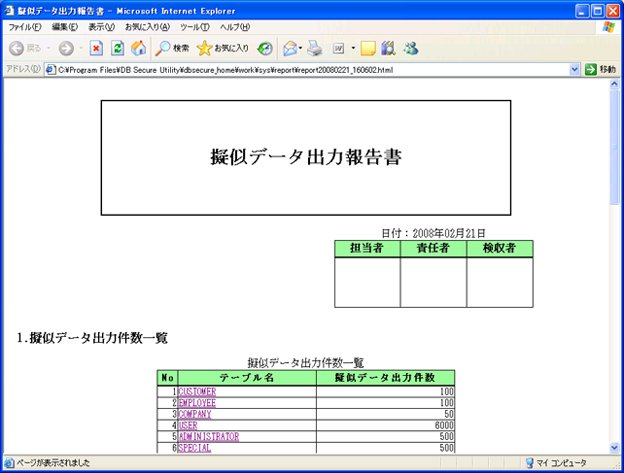Open the COMPANY table link
Screen dimensions: 624x473
click(x=195, y=414)
